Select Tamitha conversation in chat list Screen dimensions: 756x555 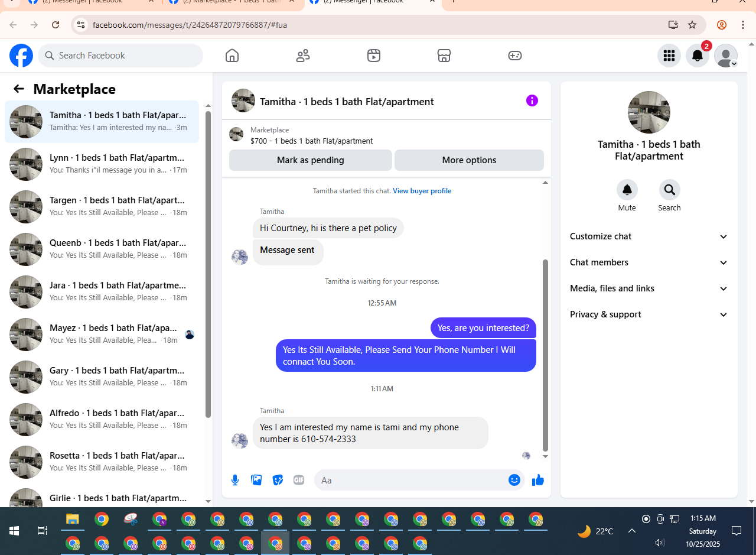point(102,122)
